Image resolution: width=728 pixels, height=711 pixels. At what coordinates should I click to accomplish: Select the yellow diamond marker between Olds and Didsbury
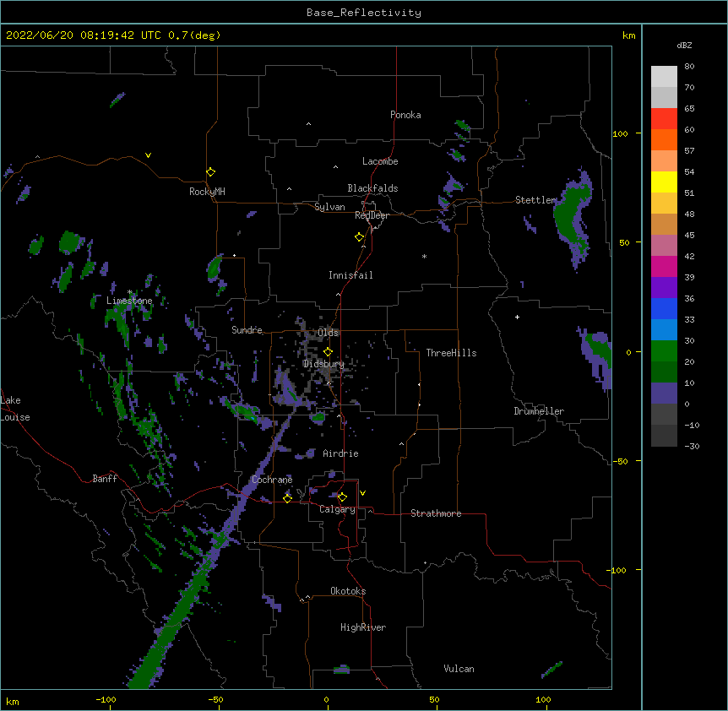[328, 352]
